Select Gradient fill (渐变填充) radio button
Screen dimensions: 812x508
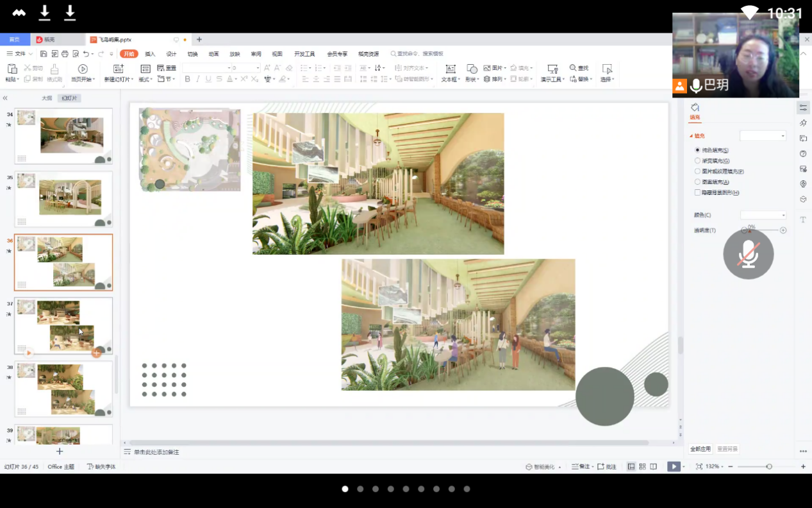click(x=698, y=161)
